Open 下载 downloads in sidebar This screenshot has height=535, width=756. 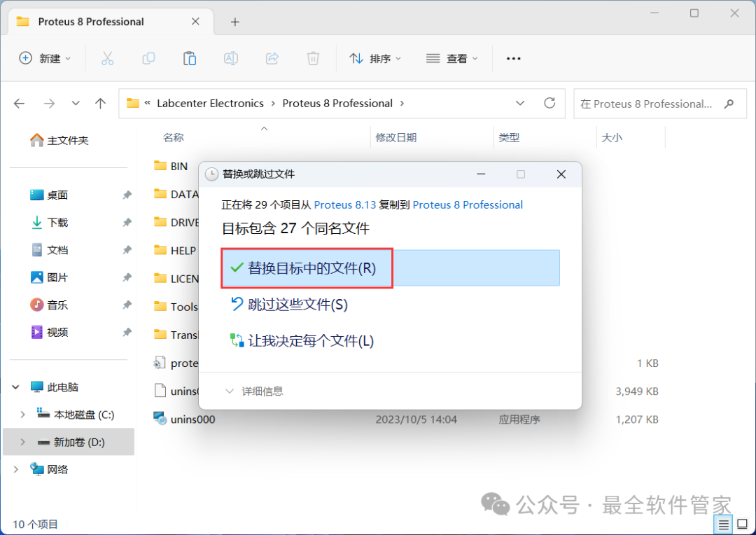tap(49, 223)
